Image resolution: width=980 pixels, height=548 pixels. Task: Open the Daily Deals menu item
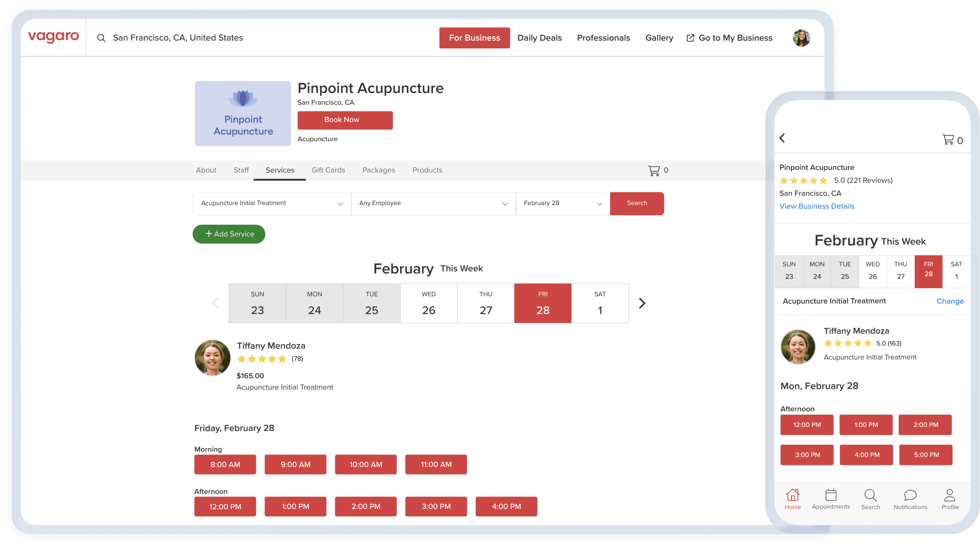tap(539, 38)
